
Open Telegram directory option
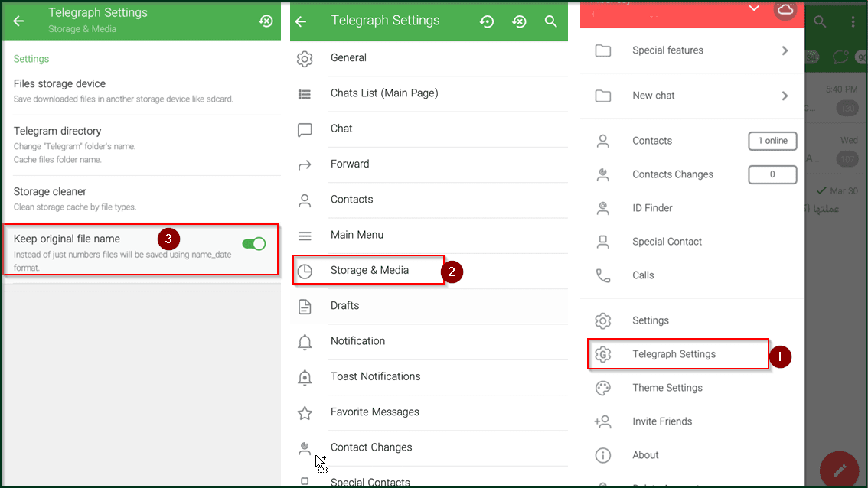click(142, 145)
